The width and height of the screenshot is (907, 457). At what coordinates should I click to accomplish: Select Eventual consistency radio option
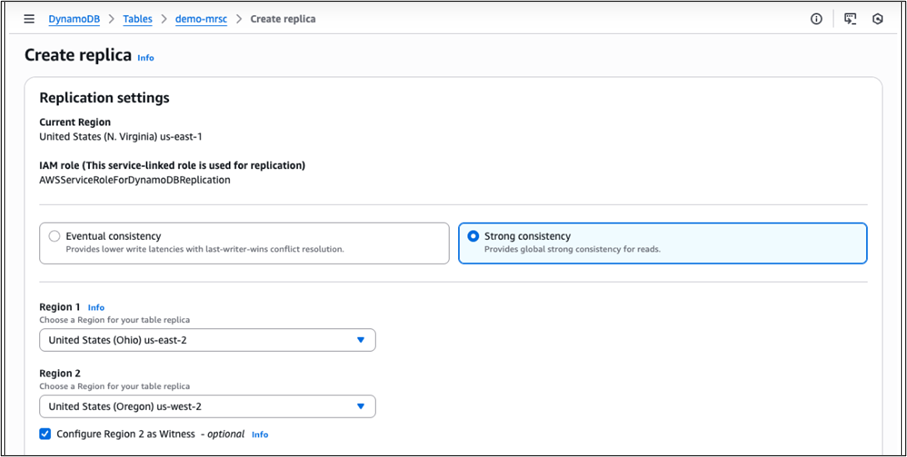54,236
